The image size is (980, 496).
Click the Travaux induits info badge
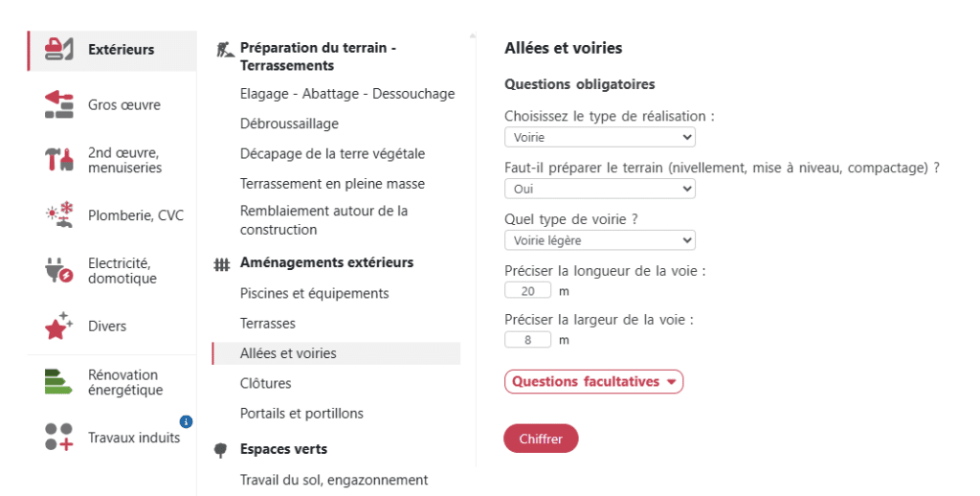pyautogui.click(x=187, y=421)
